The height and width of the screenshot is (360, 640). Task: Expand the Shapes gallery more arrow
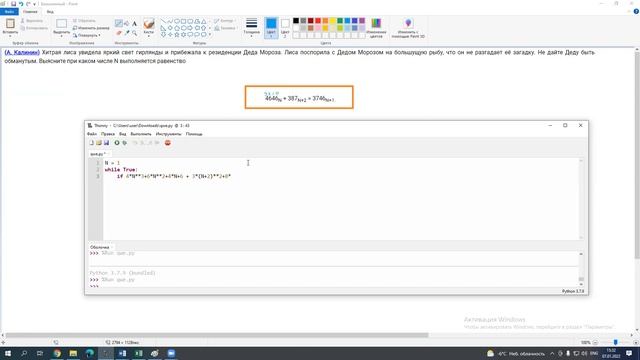click(210, 35)
